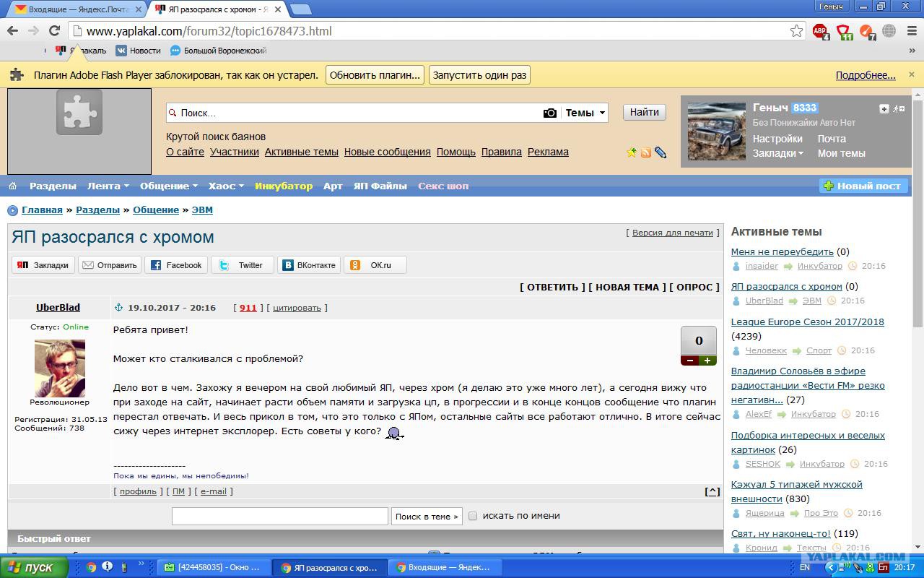Open the Инкубатор menu item
924x578 pixels.
tap(284, 186)
